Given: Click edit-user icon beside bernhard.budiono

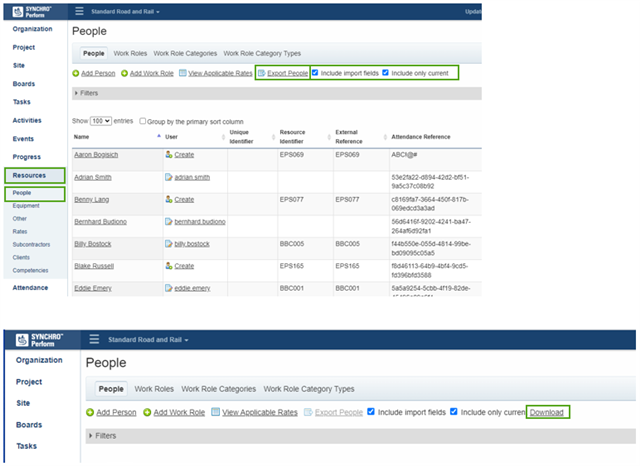Looking at the screenshot, I should 169,222.
